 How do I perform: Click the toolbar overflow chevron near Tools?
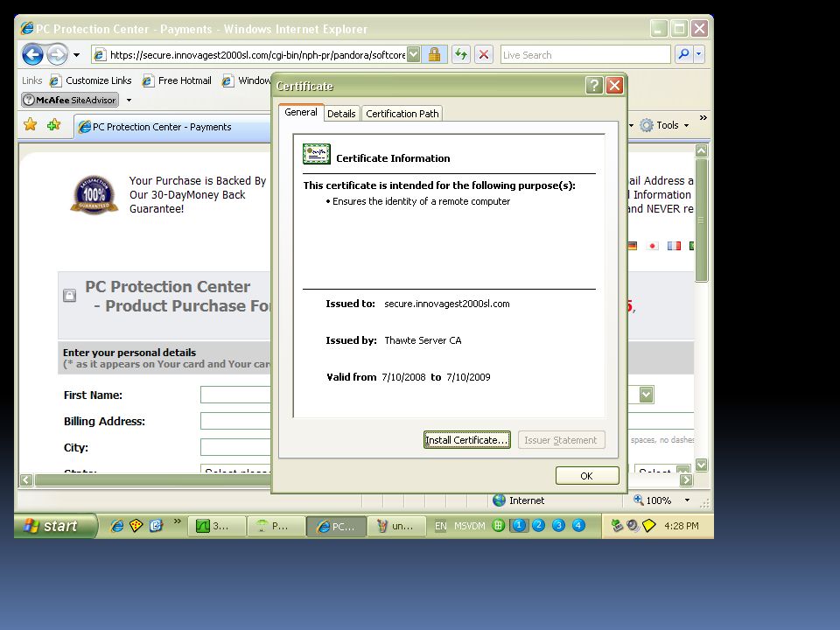[x=703, y=117]
